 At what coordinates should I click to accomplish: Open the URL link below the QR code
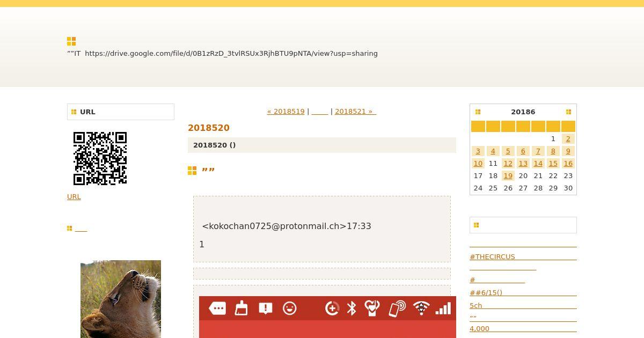coord(74,197)
